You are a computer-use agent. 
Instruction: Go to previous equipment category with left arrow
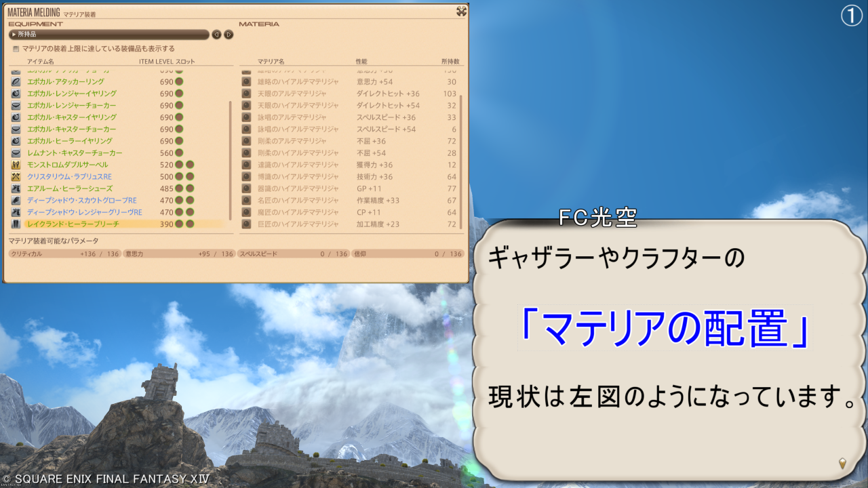[x=216, y=34]
